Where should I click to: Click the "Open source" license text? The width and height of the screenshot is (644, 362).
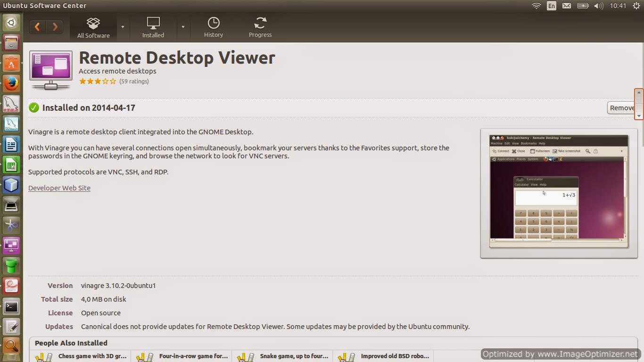[101, 313]
